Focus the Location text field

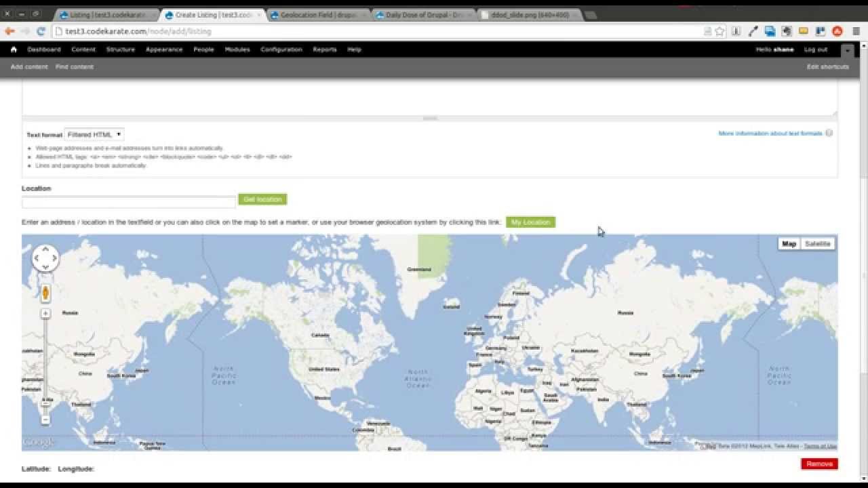coord(128,202)
